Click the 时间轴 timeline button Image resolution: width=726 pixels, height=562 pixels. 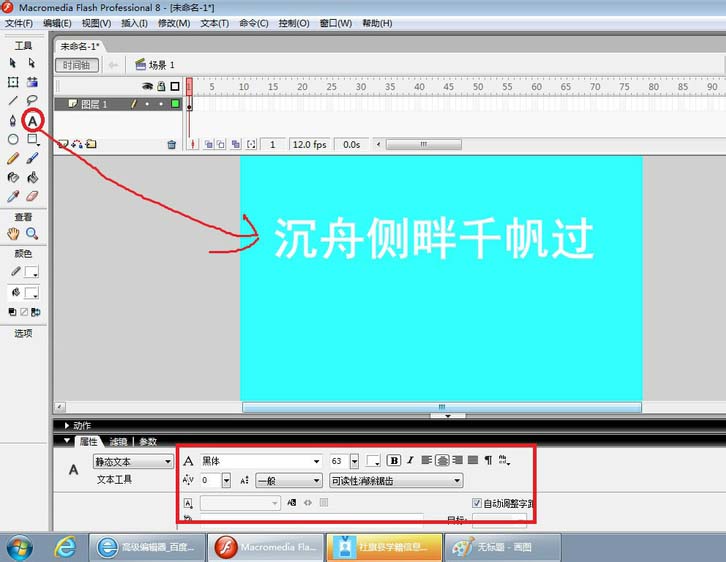point(76,65)
